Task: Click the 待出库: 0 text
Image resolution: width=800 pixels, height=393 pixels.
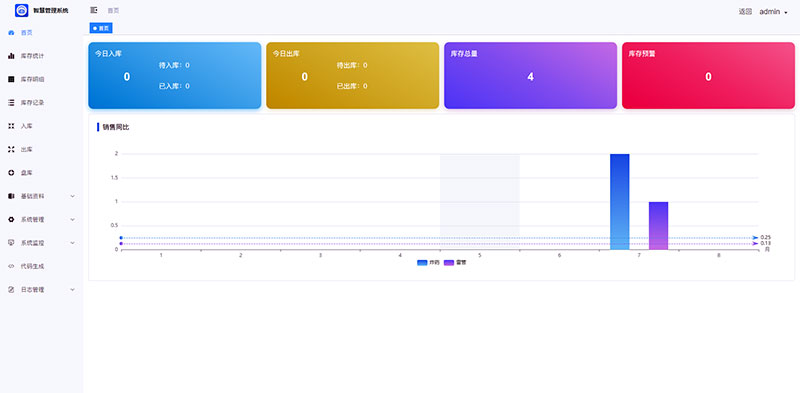Action: pyautogui.click(x=352, y=65)
